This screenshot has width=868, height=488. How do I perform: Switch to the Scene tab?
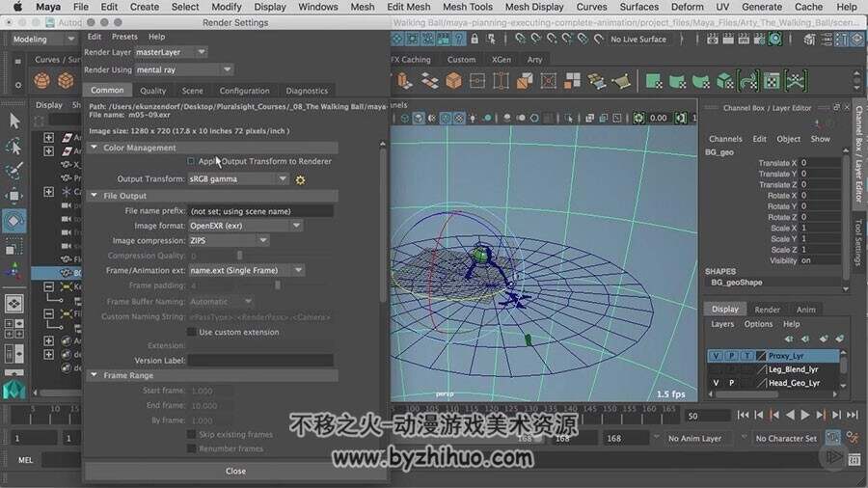coord(192,91)
